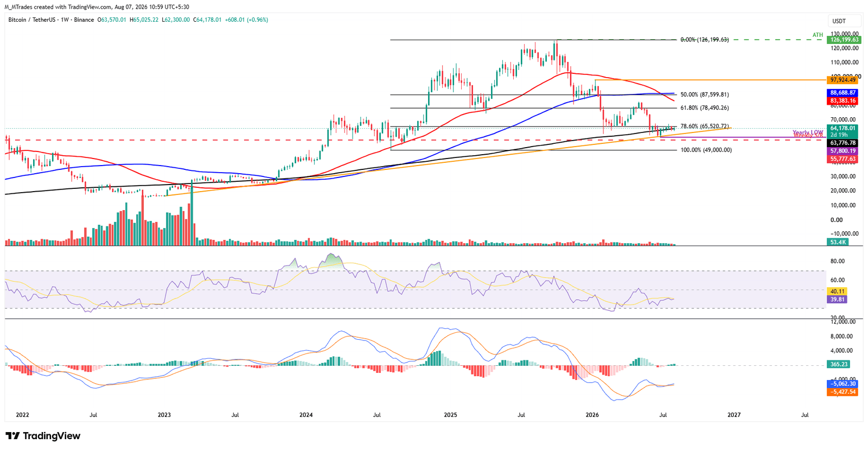
Task: Select the "Bitcoin / TetherUS" symbol title
Action: pyautogui.click(x=33, y=20)
